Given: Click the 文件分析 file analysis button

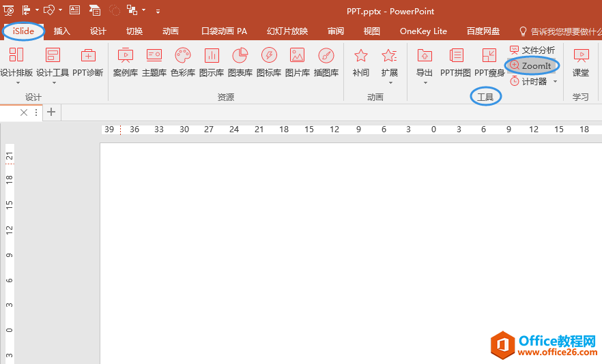Looking at the screenshot, I should pyautogui.click(x=532, y=50).
